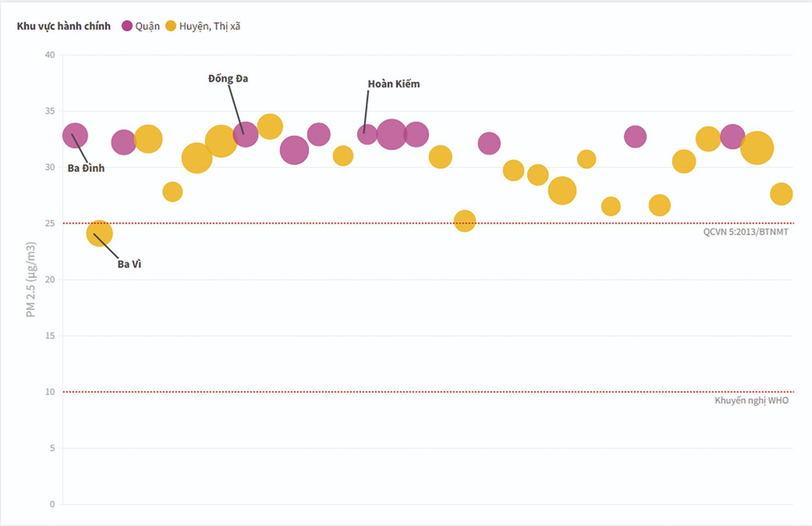The image size is (812, 526).
Task: Click the 0 tick on the y-axis
Action: (52, 504)
